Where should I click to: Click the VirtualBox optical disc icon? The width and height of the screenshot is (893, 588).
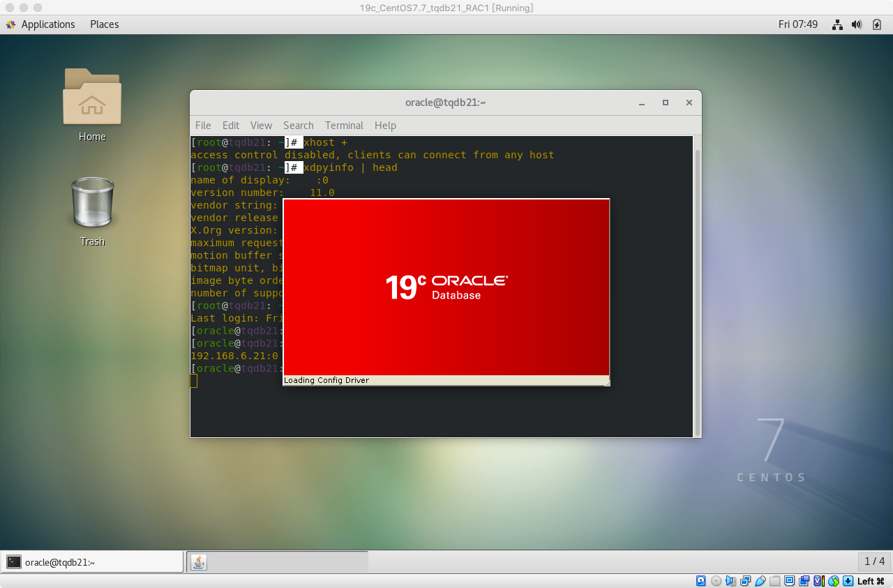716,581
